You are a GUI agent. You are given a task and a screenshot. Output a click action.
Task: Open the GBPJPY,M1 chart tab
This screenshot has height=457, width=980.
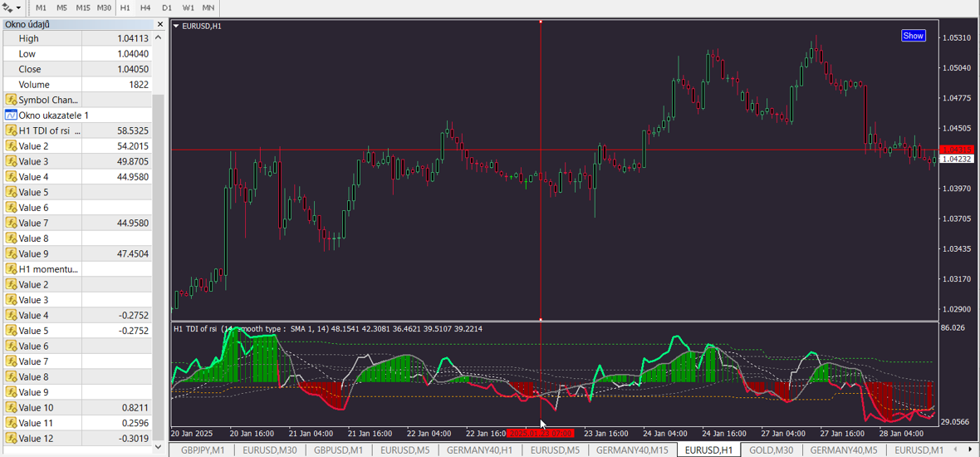(x=203, y=450)
